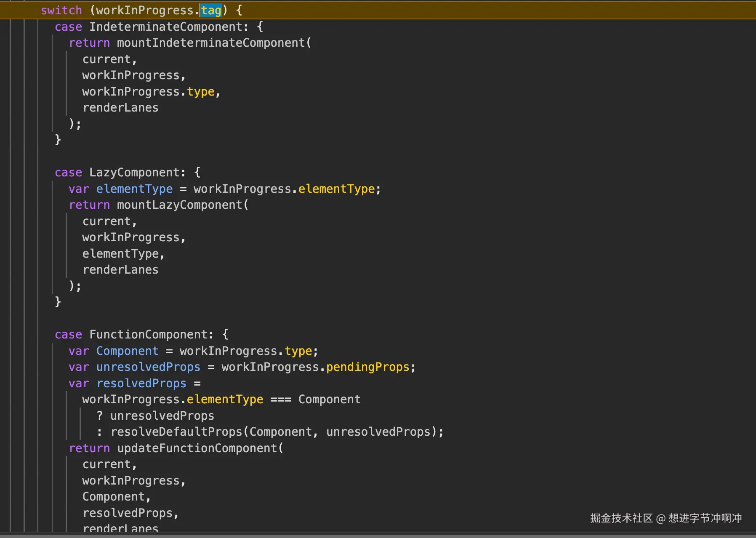Click "unresolvedProps" in its var declaration
The image size is (756, 538).
[x=148, y=367]
